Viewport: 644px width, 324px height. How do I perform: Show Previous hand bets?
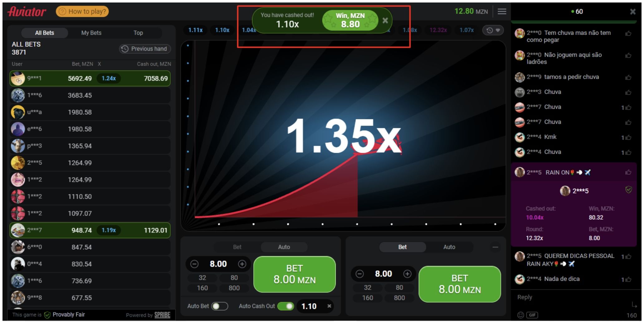[145, 49]
